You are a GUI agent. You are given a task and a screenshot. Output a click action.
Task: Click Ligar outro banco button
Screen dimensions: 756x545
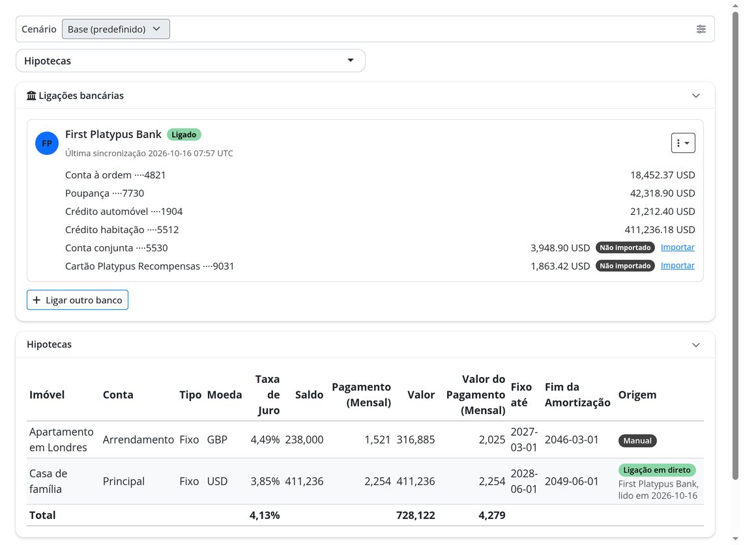point(78,300)
